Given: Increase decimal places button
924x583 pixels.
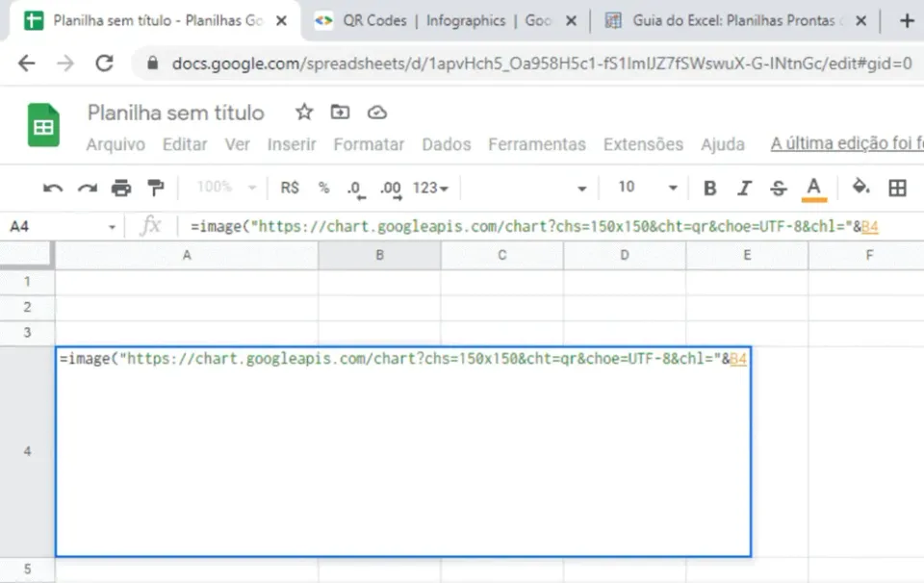Looking at the screenshot, I should (x=391, y=189).
